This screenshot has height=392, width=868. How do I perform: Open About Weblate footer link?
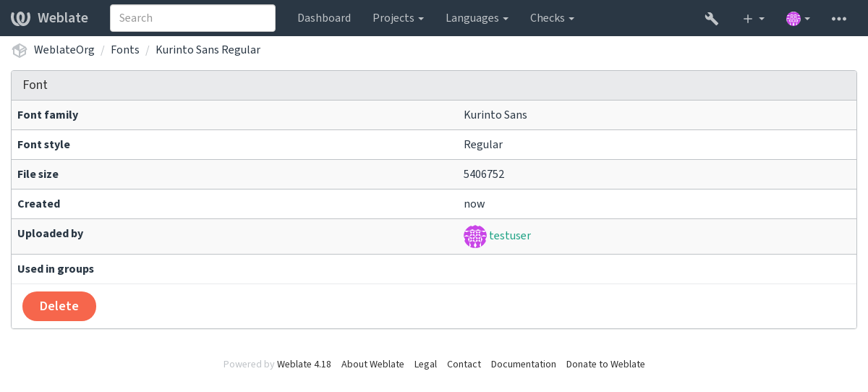point(373,365)
